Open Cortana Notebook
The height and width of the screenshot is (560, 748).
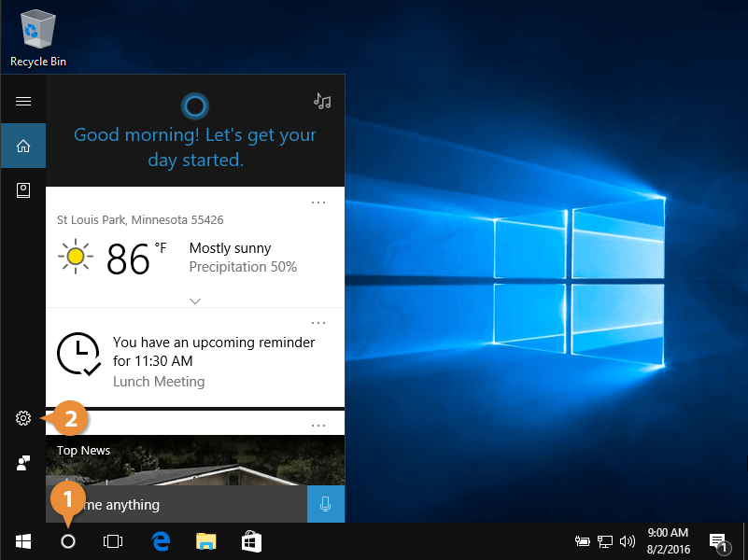point(23,190)
